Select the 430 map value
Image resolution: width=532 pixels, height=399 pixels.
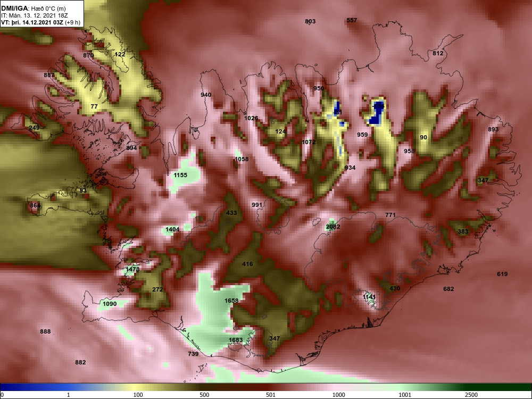click(x=395, y=289)
